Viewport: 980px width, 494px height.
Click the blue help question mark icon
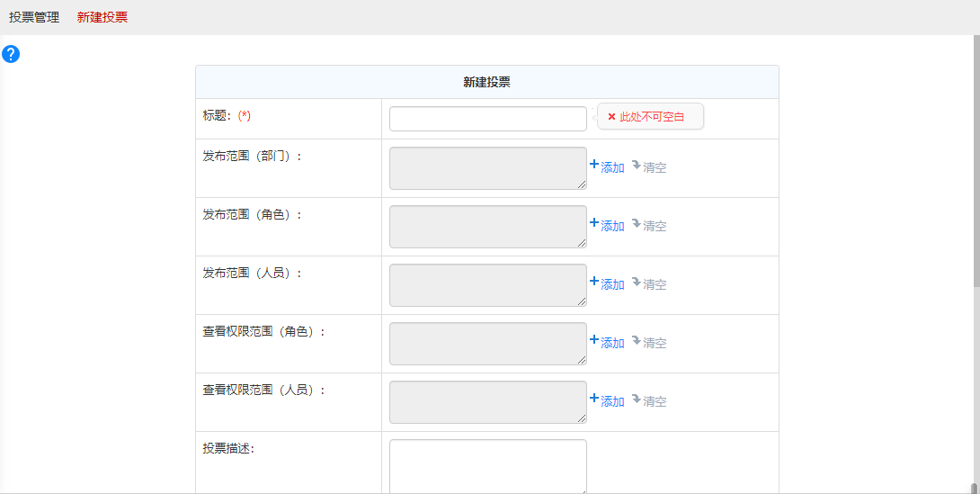pyautogui.click(x=11, y=54)
